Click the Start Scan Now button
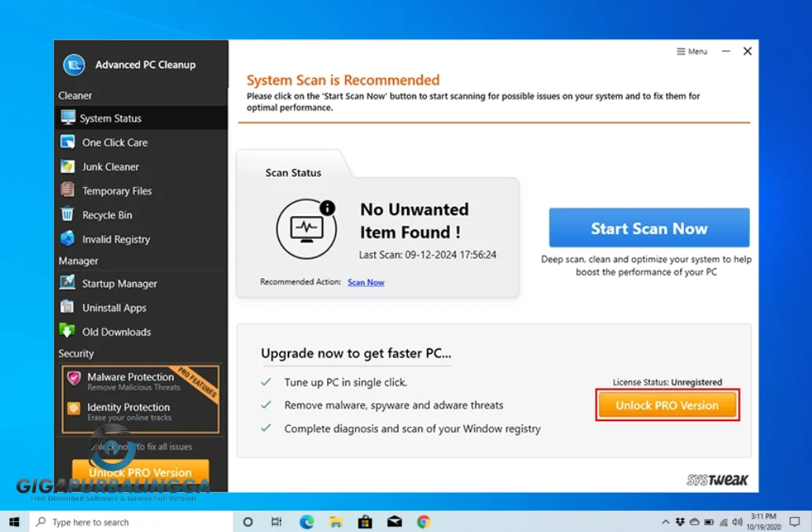 click(x=648, y=228)
